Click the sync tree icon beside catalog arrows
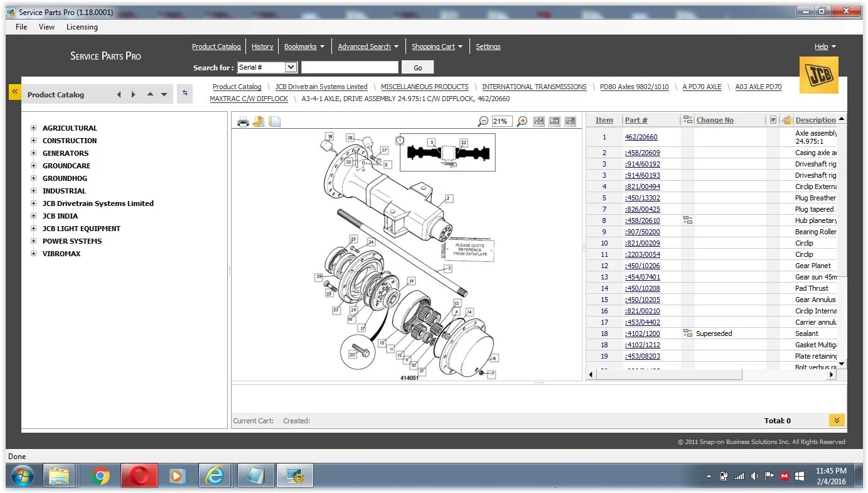Viewport: 868px width, 493px height. click(x=185, y=94)
